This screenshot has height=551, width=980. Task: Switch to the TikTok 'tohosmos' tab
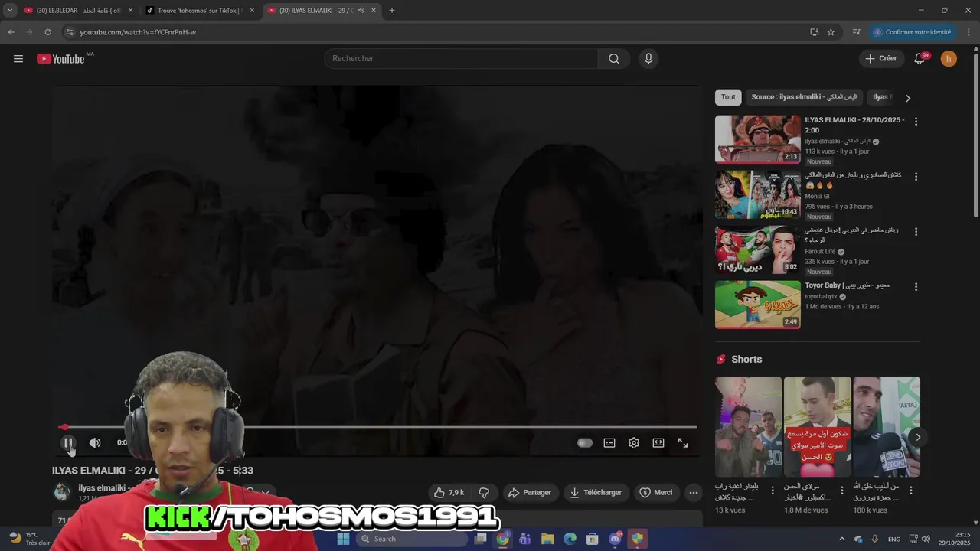click(x=199, y=11)
